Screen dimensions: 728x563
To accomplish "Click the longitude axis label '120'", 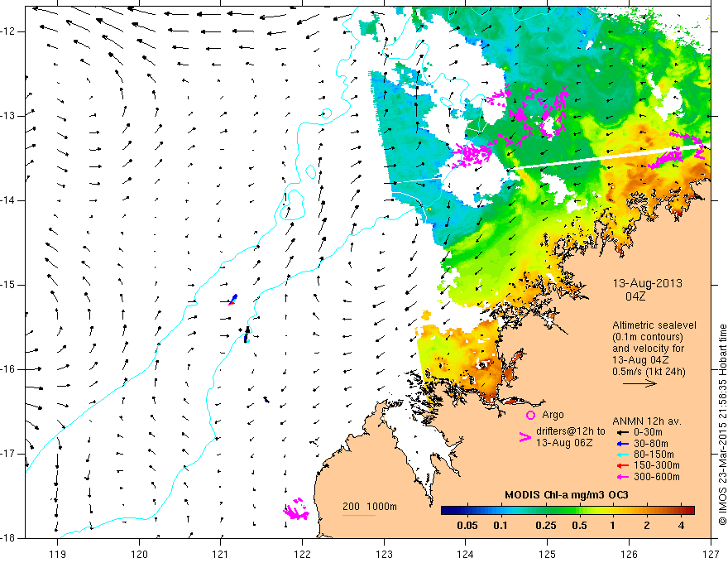I will pyautogui.click(x=139, y=554).
